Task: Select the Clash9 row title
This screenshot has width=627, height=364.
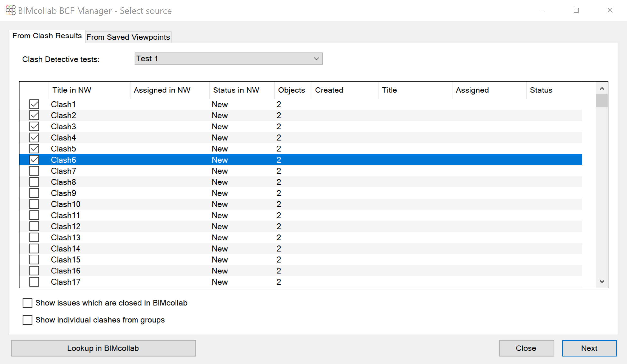Action: [x=63, y=193]
